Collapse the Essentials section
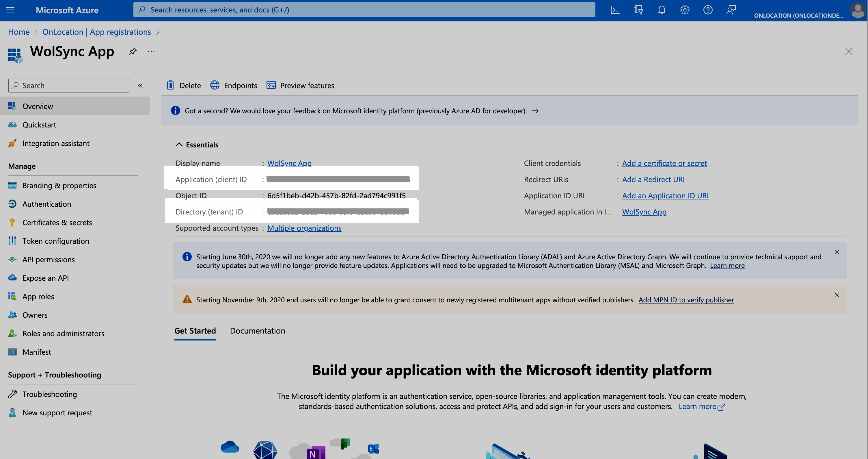868x459 pixels. [179, 145]
